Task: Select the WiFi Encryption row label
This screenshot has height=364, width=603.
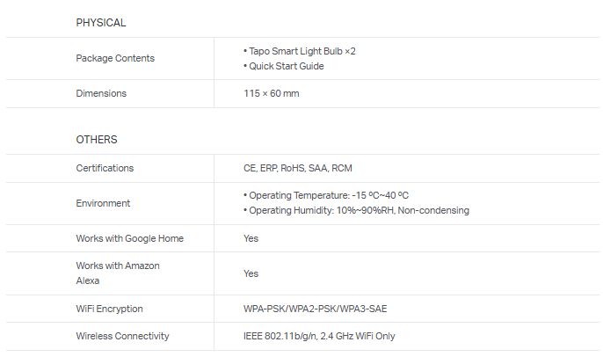Action: 110,309
